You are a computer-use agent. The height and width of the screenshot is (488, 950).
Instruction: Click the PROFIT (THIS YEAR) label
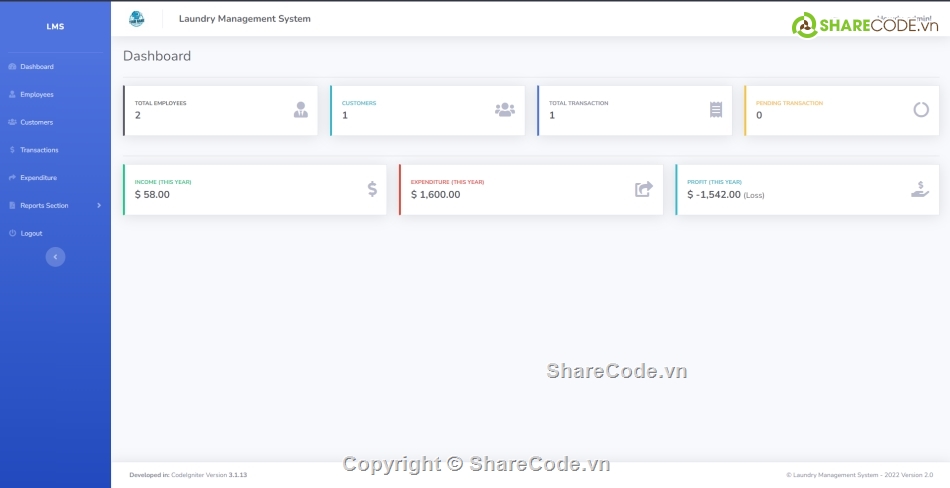click(714, 182)
